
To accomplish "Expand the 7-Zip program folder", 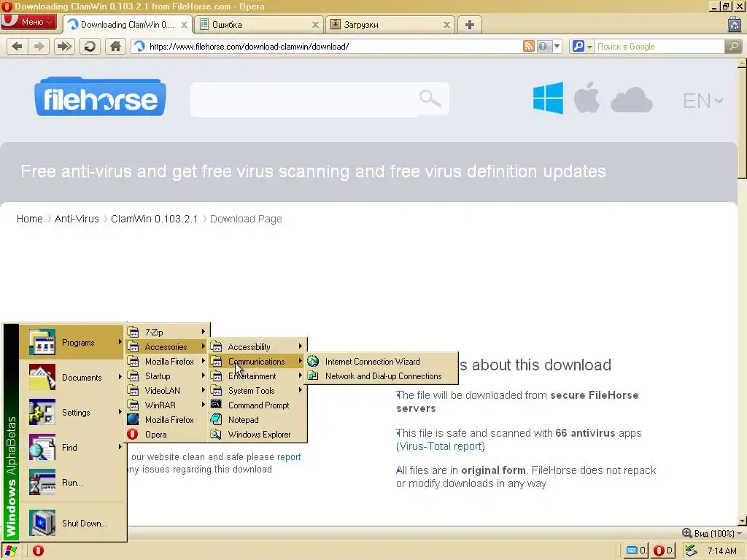I will coord(167,332).
